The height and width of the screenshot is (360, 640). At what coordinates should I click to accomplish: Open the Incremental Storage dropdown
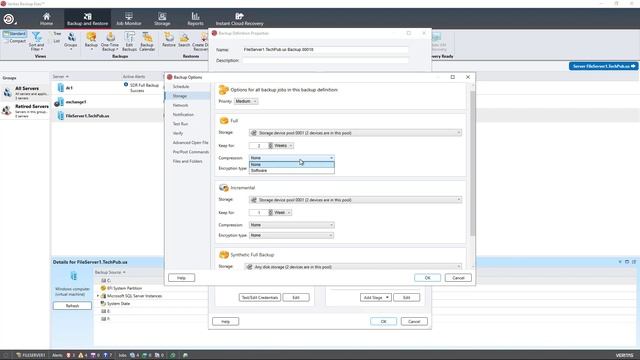point(356,200)
